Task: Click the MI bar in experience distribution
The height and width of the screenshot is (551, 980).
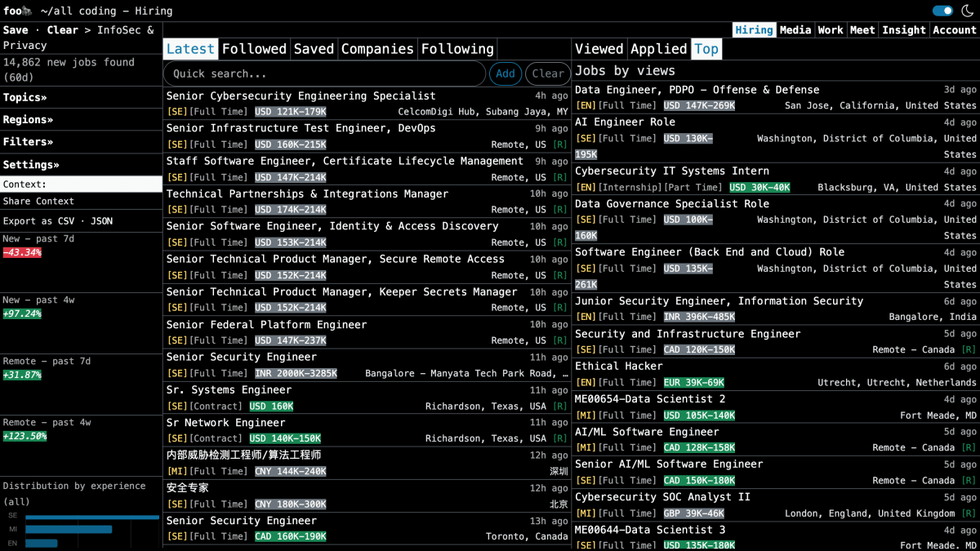Action: pyautogui.click(x=69, y=530)
